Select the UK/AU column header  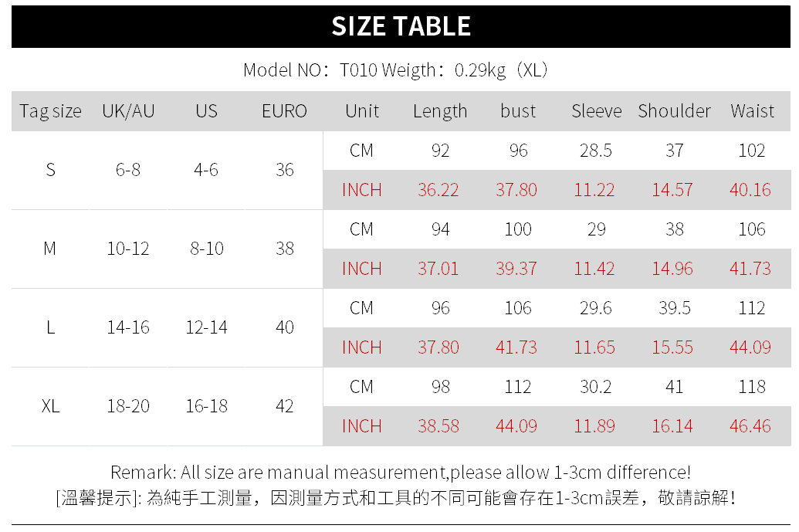pyautogui.click(x=128, y=111)
